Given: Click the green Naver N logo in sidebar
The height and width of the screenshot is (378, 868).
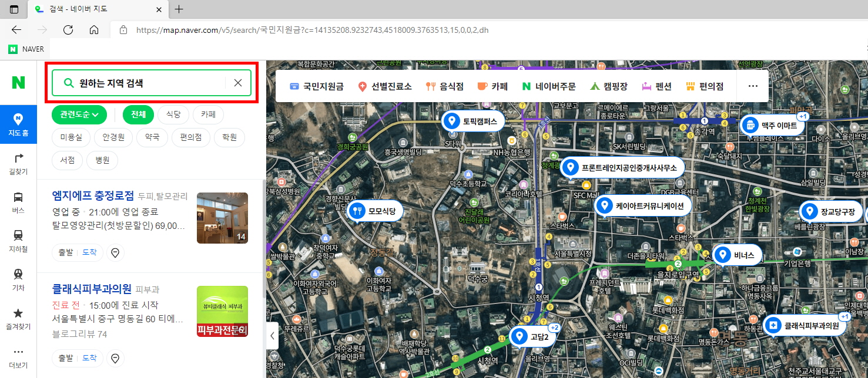Looking at the screenshot, I should click(18, 83).
